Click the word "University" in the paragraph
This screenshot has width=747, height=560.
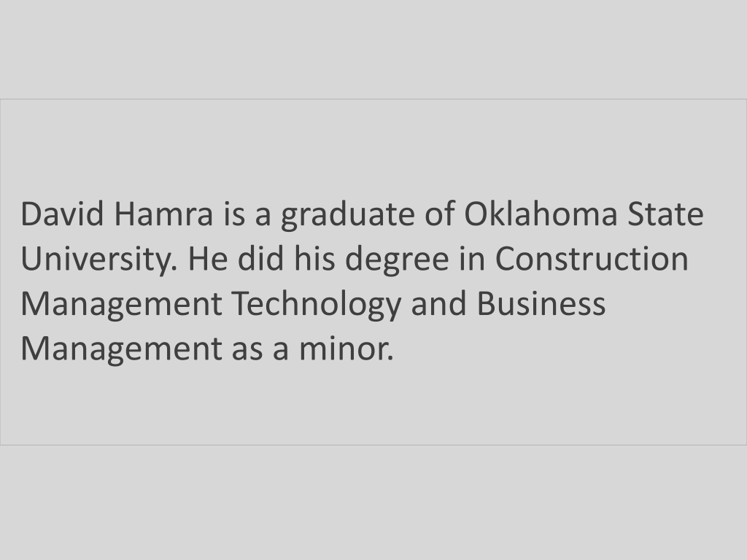pyautogui.click(x=96, y=260)
